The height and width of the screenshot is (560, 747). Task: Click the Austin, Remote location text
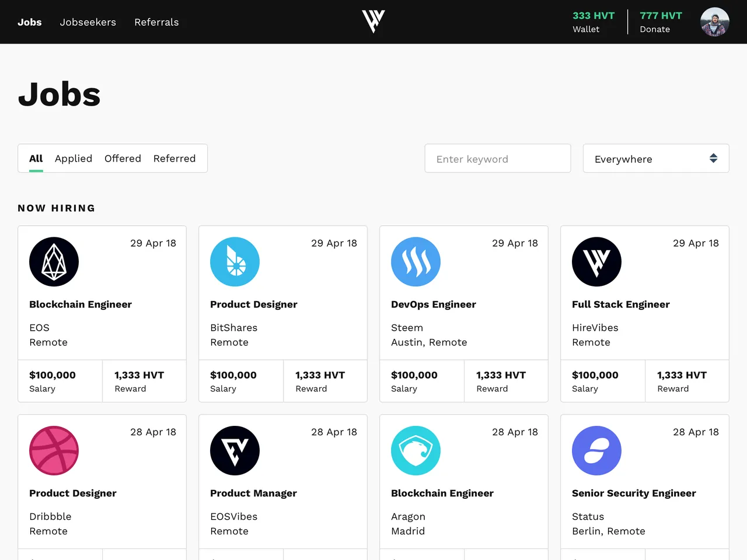coord(429,342)
